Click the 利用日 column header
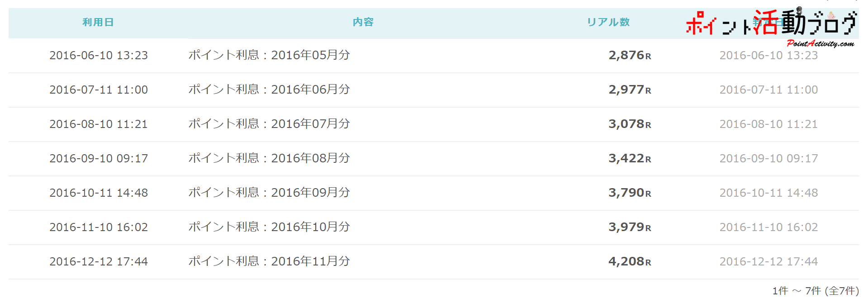Screen dimensions: 868x303 [x=98, y=22]
